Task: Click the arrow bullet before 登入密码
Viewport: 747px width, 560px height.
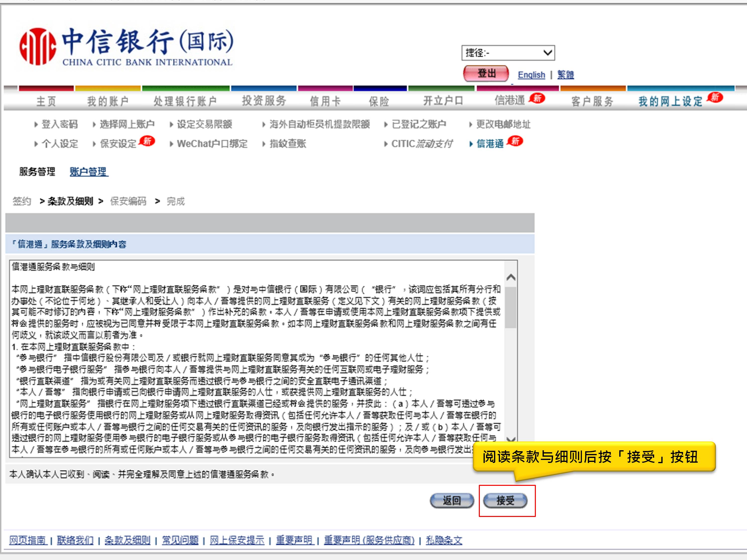Action: click(x=36, y=124)
